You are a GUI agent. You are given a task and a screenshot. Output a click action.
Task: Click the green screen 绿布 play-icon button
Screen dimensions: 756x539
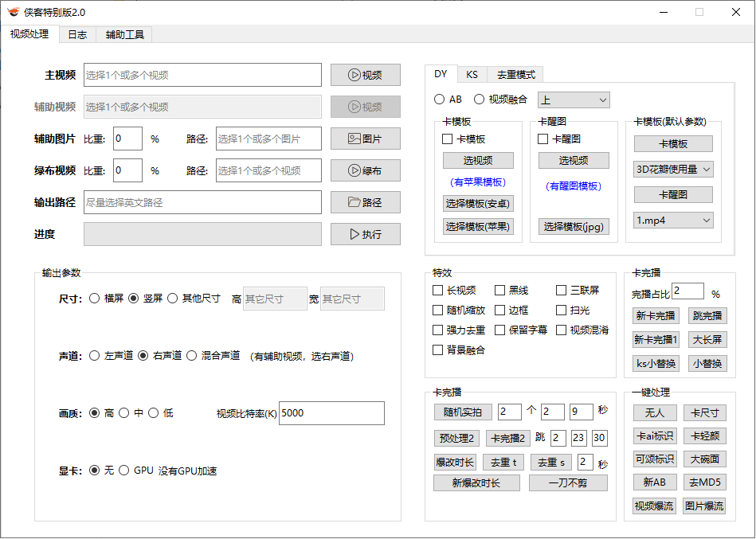[x=366, y=170]
